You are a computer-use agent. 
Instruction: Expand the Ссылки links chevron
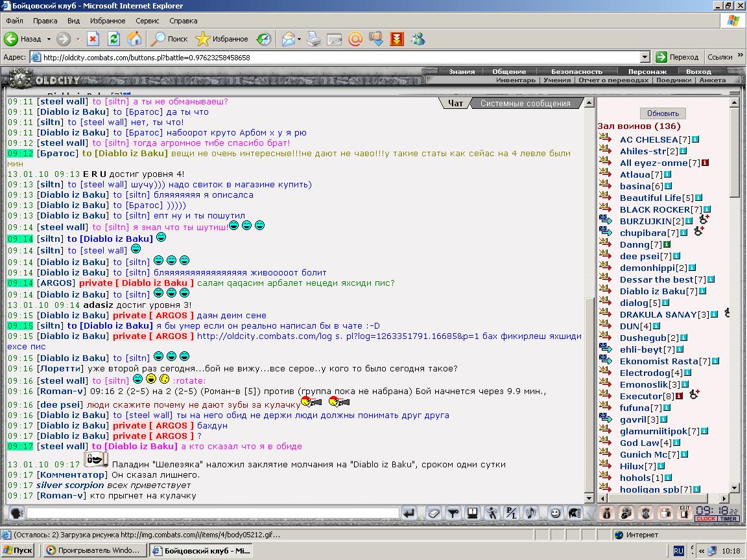click(x=741, y=56)
